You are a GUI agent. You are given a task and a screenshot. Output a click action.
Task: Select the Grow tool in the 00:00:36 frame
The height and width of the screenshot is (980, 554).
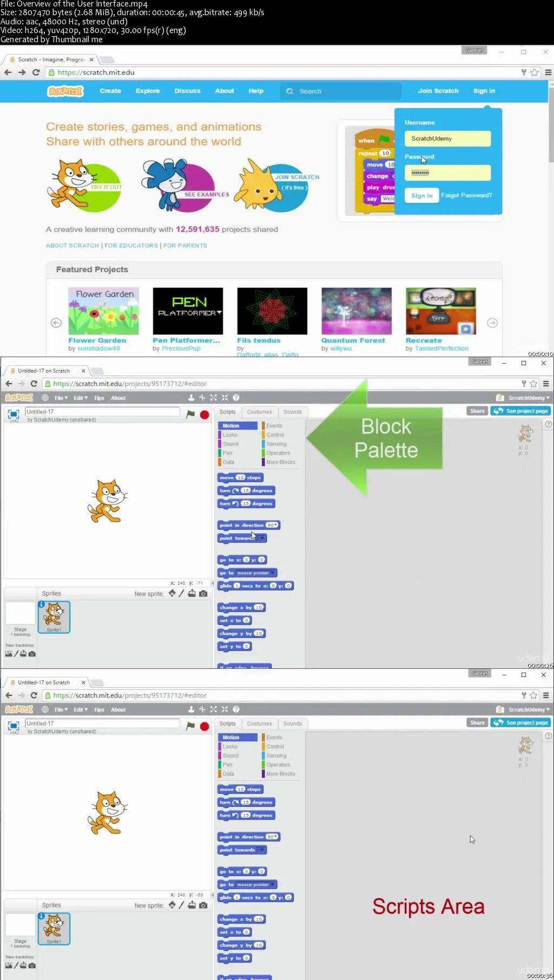(x=214, y=709)
